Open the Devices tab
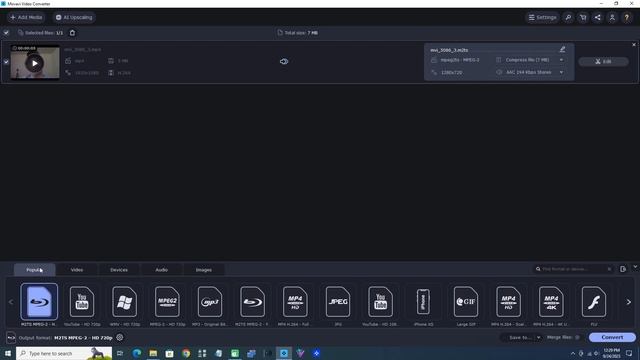Screen dimensions: 640x360 coord(119,270)
